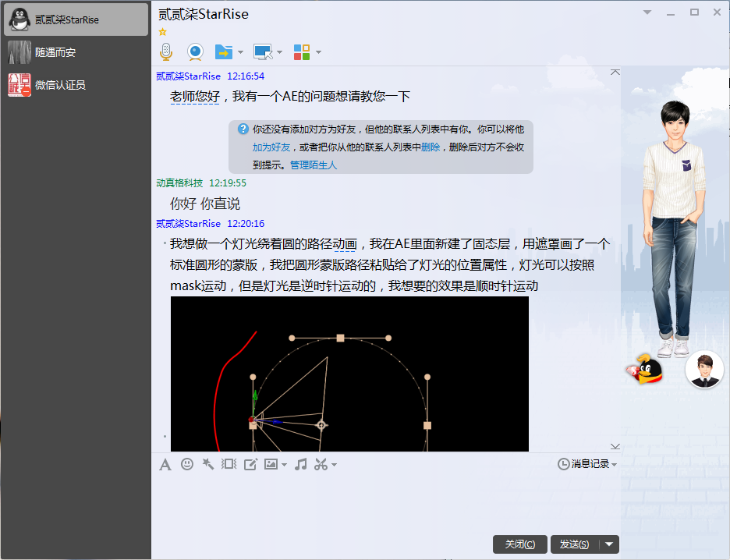Send a window shake
This screenshot has width=730, height=560.
pyautogui.click(x=229, y=463)
